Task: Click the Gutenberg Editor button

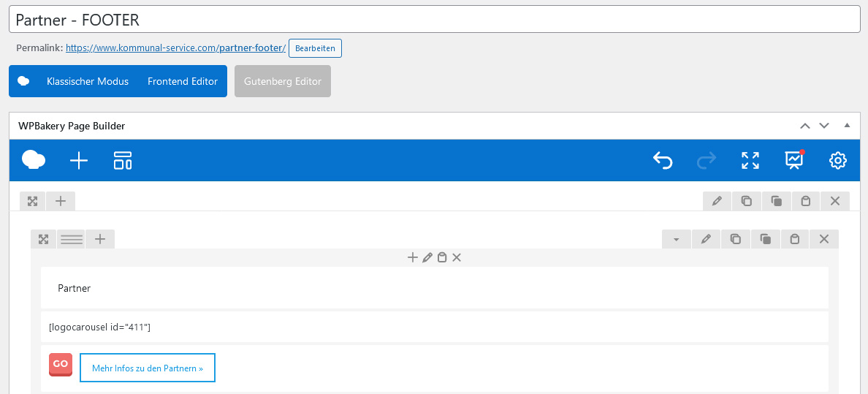Action: point(283,81)
